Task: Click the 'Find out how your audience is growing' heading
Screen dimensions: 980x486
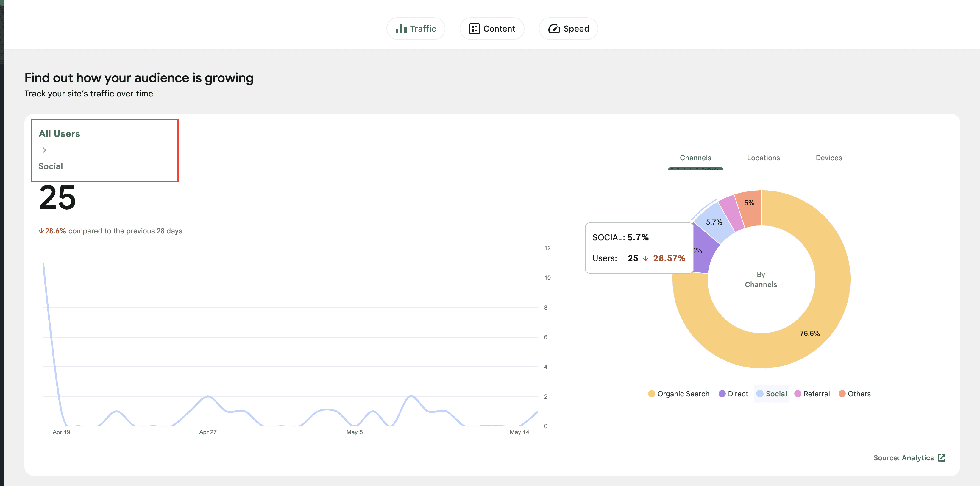Action: (x=139, y=78)
